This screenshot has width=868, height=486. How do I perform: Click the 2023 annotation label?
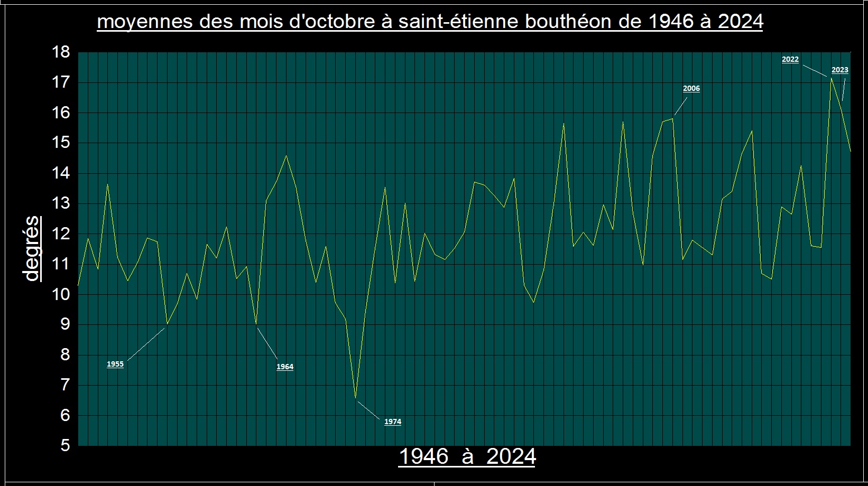tap(839, 70)
